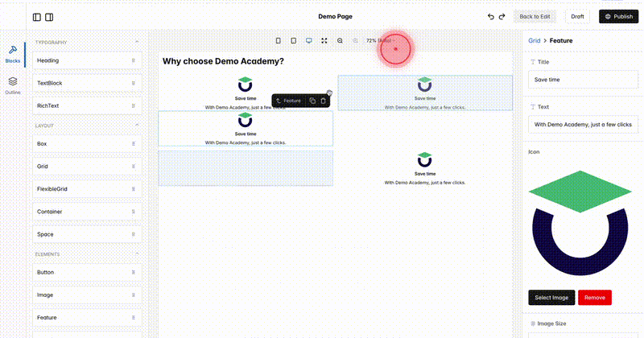Switch to tablet device preview
This screenshot has height=338, width=644.
pos(293,41)
